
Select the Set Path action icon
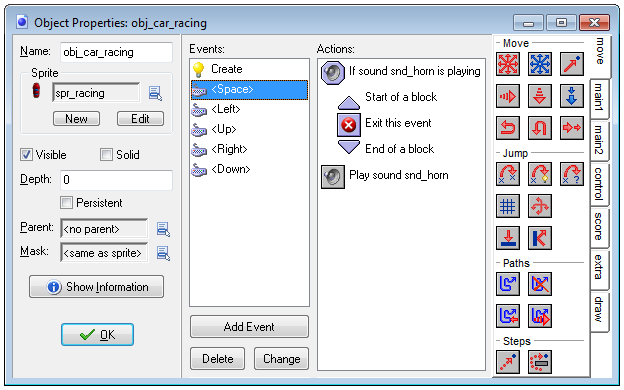point(508,284)
